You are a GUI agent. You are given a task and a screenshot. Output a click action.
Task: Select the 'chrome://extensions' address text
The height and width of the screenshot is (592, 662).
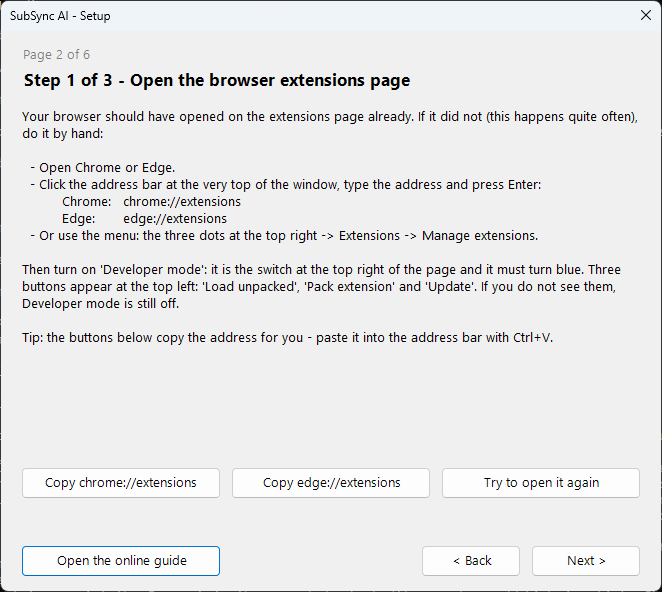[182, 201]
